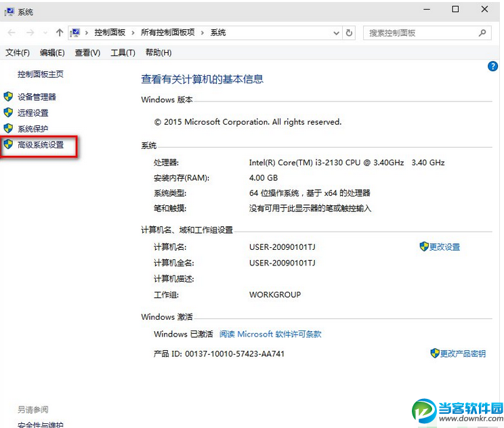Screen dimensions: 504x428
Task: Select the WORKGROUP text
Action: pos(275,295)
